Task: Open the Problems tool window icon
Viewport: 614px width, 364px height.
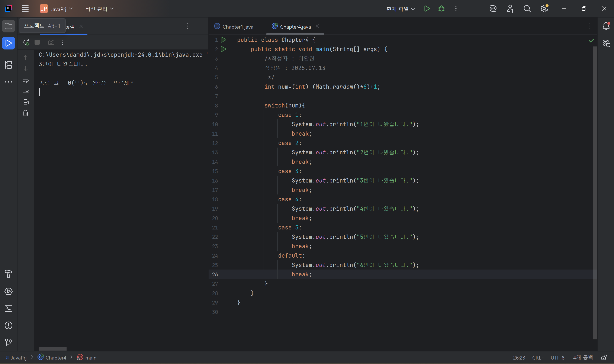Action: pyautogui.click(x=9, y=325)
